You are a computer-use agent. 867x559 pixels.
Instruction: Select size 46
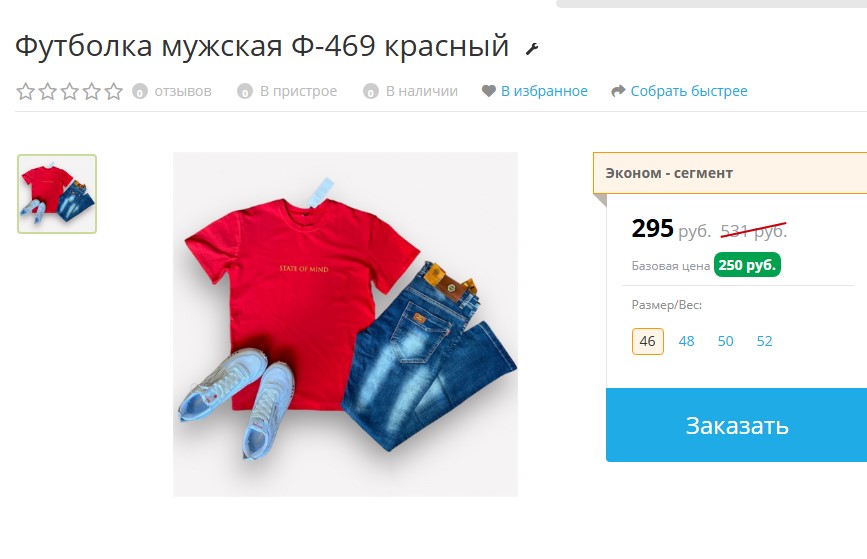(x=647, y=341)
